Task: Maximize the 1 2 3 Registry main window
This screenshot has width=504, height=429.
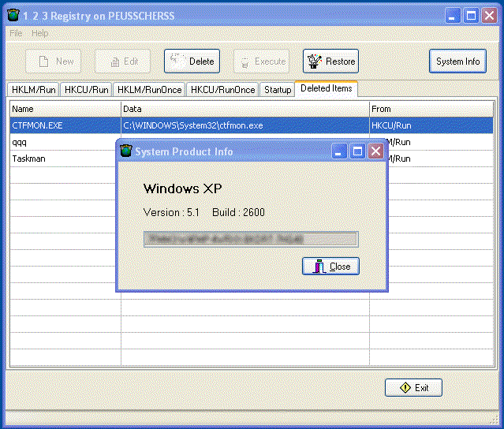Action: pyautogui.click(x=471, y=16)
